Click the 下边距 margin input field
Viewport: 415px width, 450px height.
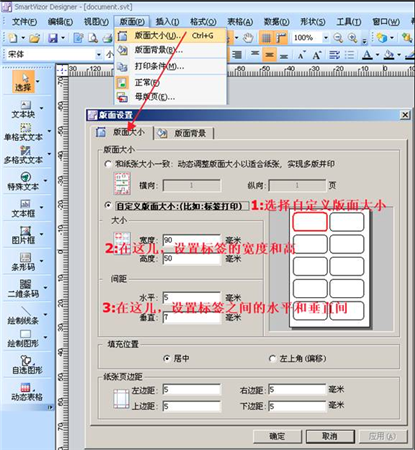click(297, 406)
